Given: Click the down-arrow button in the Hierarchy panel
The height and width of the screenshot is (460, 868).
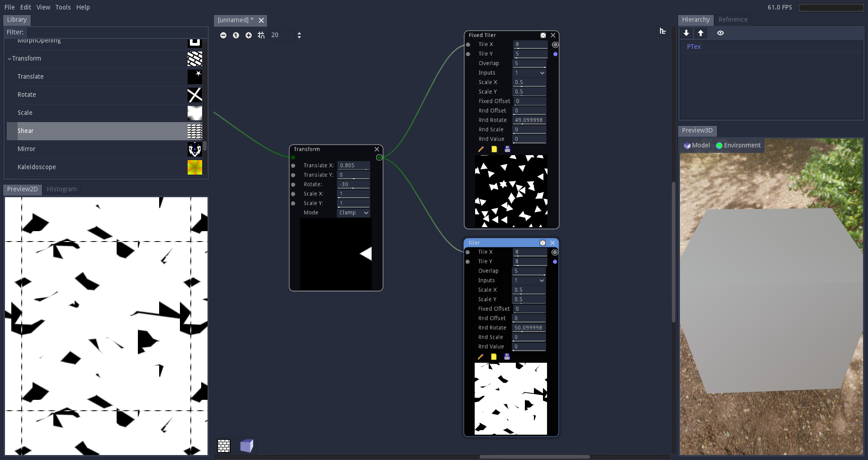Looking at the screenshot, I should [686, 33].
